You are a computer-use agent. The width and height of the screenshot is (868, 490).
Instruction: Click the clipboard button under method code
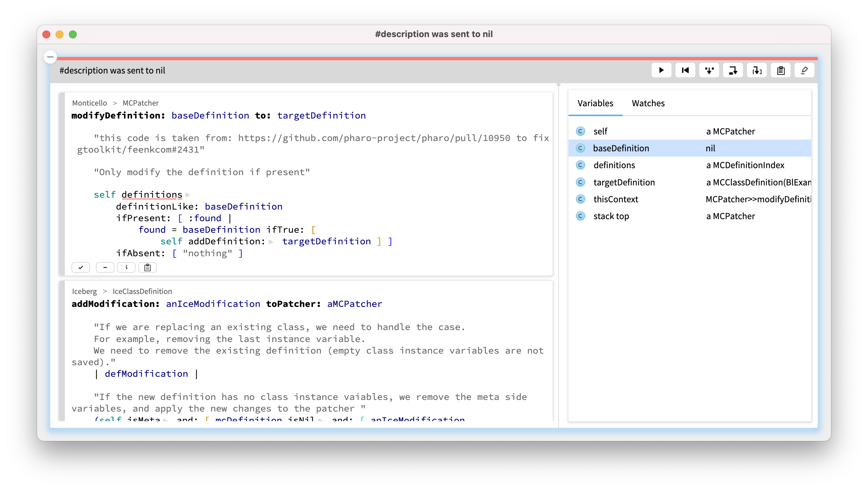click(148, 268)
